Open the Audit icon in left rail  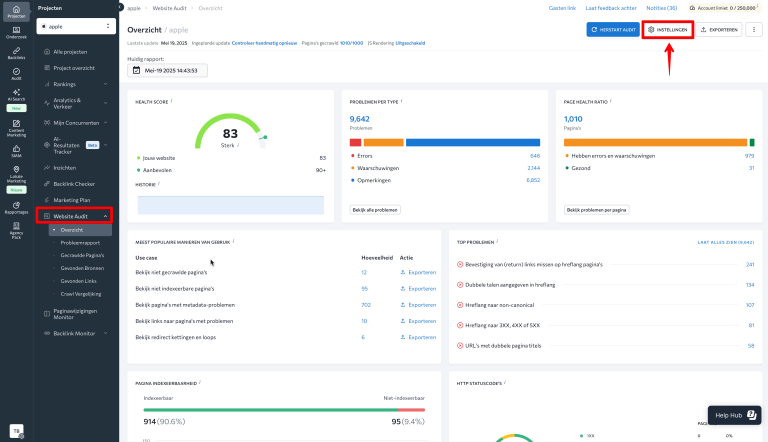click(x=16, y=74)
